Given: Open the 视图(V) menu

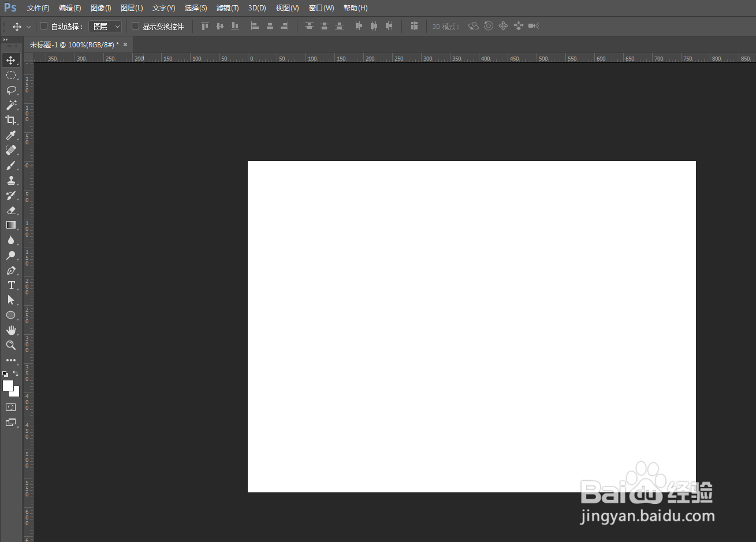Looking at the screenshot, I should 287,8.
